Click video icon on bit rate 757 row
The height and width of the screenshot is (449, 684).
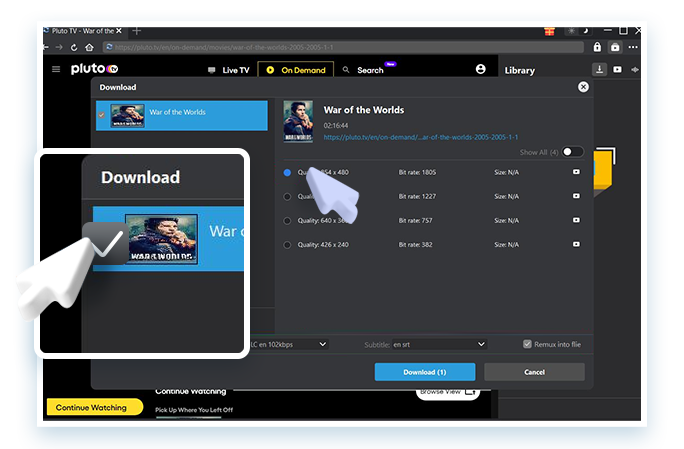click(576, 220)
